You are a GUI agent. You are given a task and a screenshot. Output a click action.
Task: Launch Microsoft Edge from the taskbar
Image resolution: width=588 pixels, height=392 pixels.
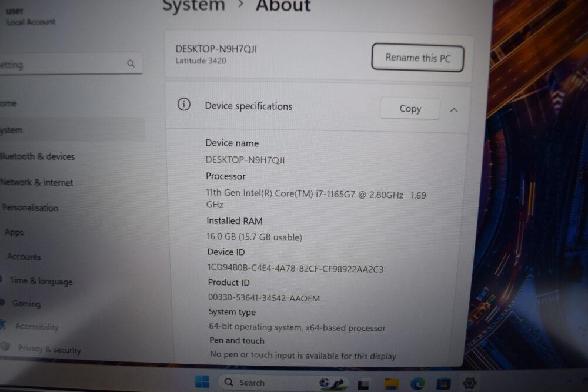[417, 384]
